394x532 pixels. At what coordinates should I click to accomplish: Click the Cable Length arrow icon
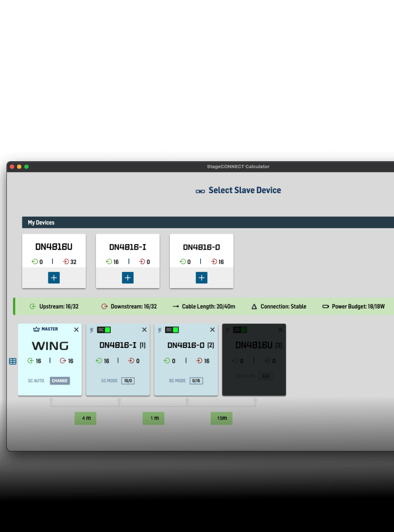[176, 306]
